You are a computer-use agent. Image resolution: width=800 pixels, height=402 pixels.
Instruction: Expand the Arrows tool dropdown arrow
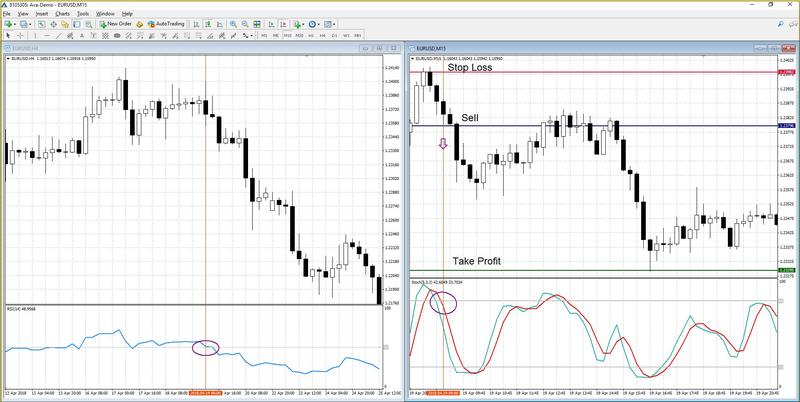tap(252, 36)
